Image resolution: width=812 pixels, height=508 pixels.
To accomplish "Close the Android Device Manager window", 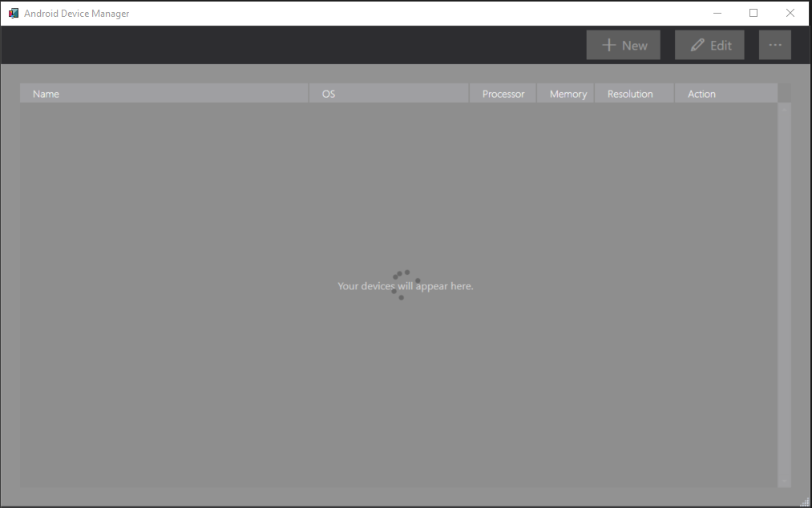I will (x=790, y=13).
